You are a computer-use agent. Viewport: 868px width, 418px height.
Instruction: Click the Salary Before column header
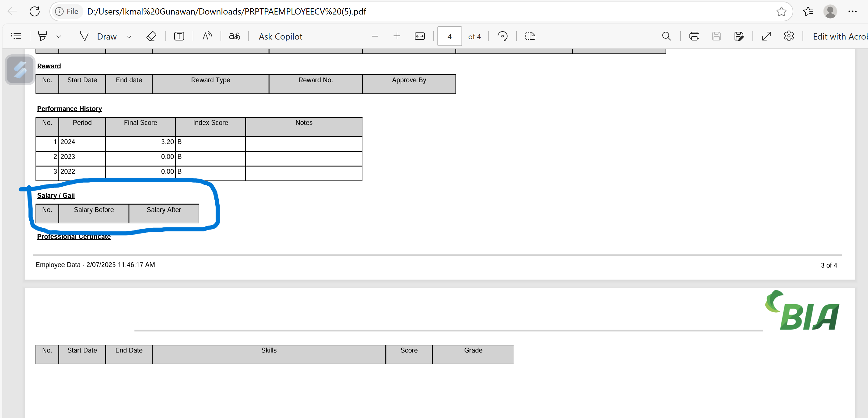point(94,213)
